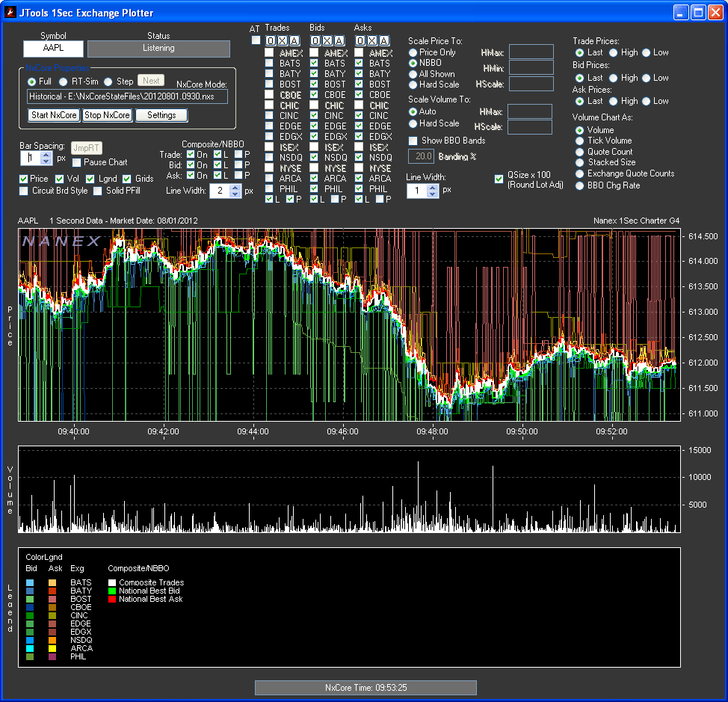The image size is (728, 702).
Task: Click the 09:46:00 time axis label
Action: click(342, 432)
